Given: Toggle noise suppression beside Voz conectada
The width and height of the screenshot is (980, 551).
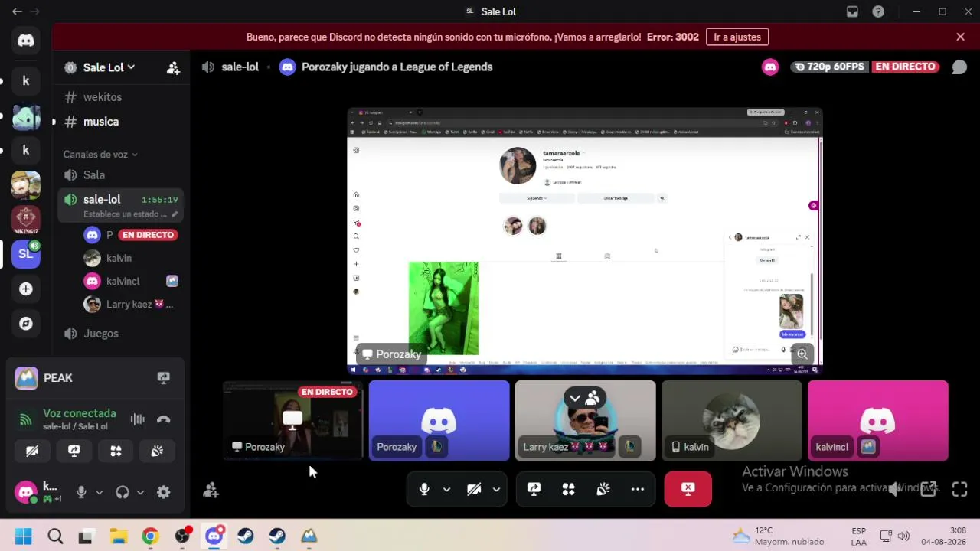Looking at the screenshot, I should click(138, 419).
